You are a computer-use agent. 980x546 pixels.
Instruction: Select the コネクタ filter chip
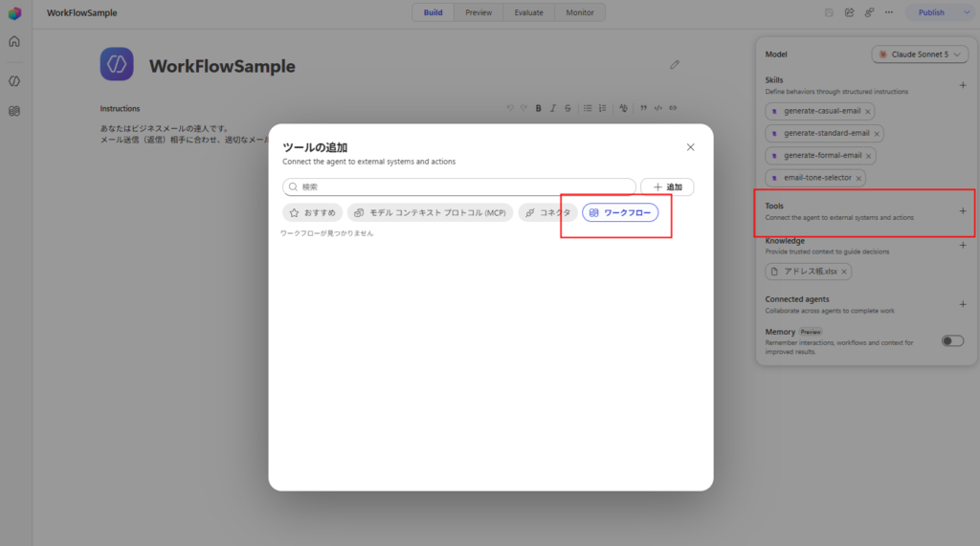coord(547,212)
